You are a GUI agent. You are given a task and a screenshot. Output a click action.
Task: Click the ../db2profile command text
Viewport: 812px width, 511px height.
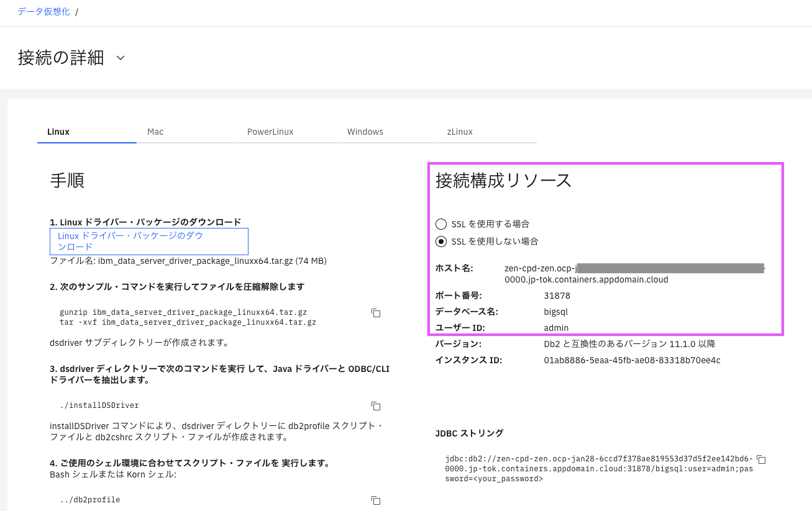click(89, 500)
